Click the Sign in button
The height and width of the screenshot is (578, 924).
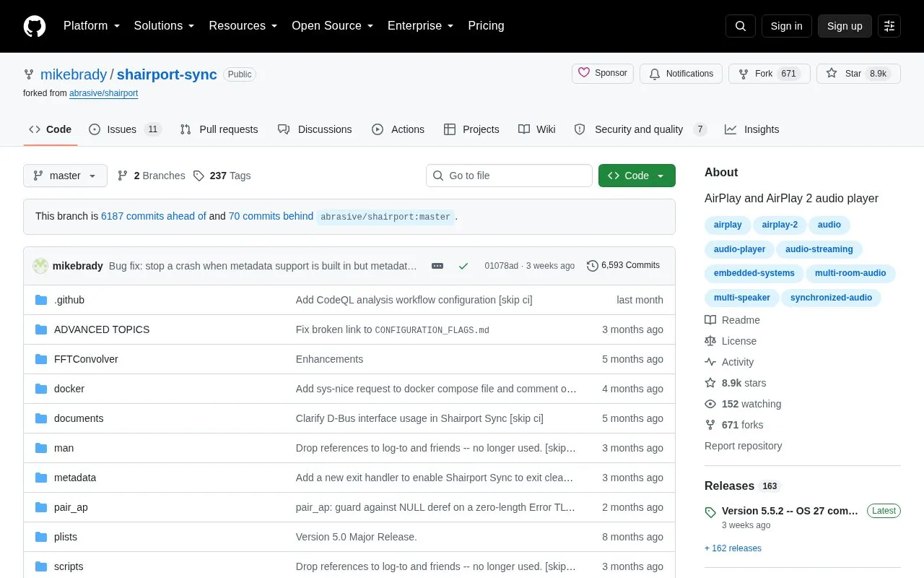786,26
